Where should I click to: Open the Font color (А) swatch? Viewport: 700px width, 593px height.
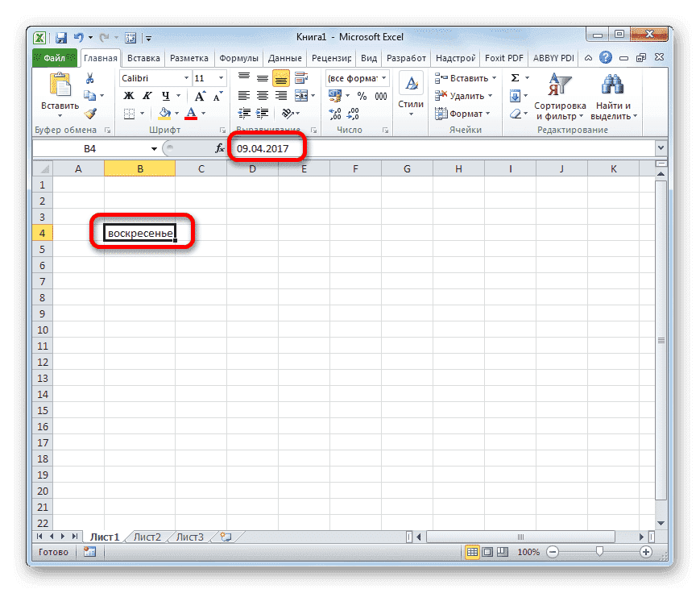coord(191,113)
